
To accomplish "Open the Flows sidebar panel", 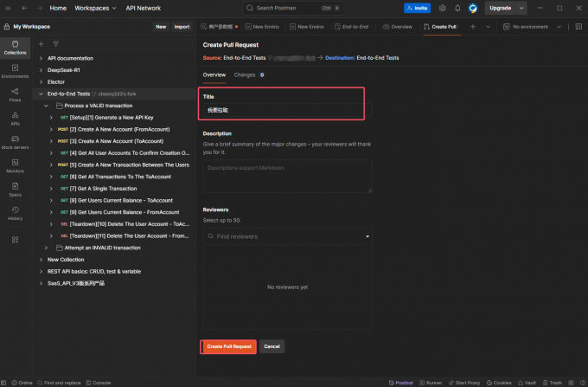I will (x=15, y=95).
